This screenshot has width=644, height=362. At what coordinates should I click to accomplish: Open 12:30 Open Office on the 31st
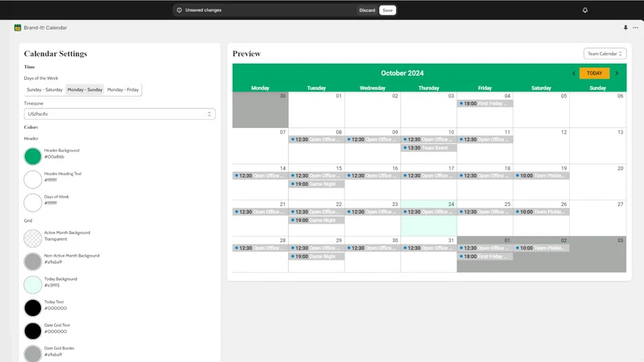[428, 248]
